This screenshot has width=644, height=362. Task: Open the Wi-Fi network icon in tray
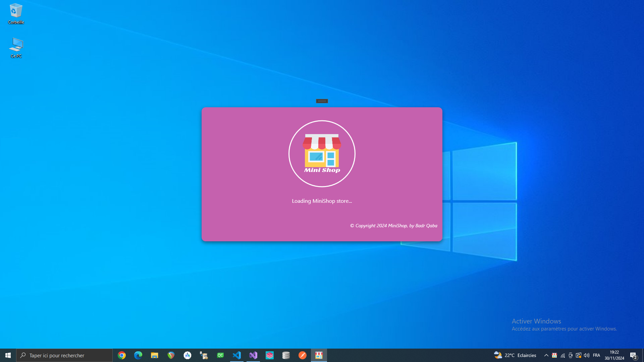(x=563, y=355)
